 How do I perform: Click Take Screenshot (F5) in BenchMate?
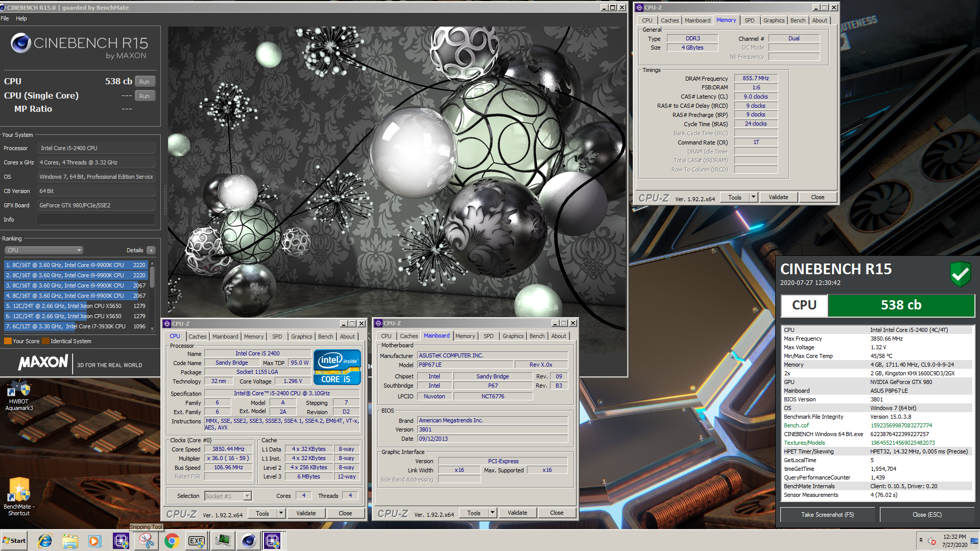827,515
